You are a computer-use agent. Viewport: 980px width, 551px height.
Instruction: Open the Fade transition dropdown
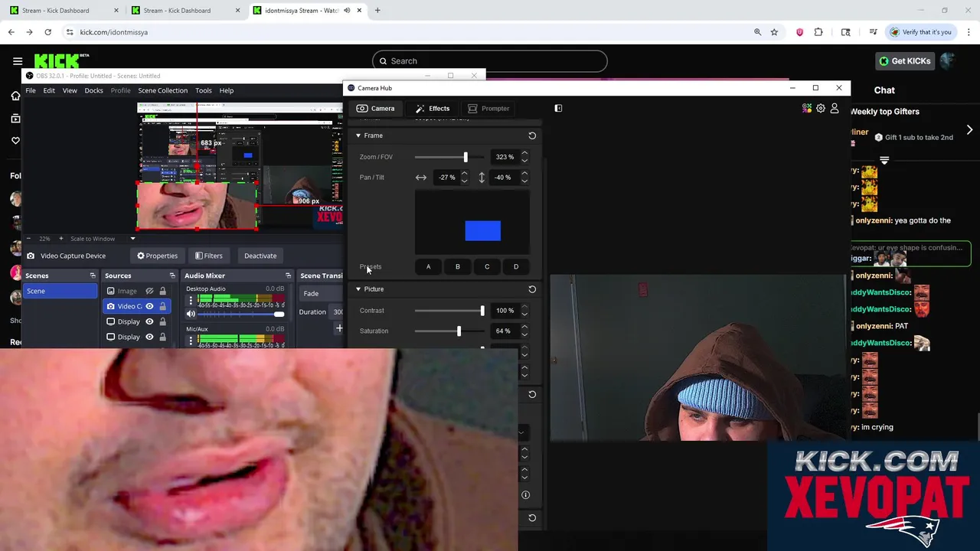(x=320, y=293)
